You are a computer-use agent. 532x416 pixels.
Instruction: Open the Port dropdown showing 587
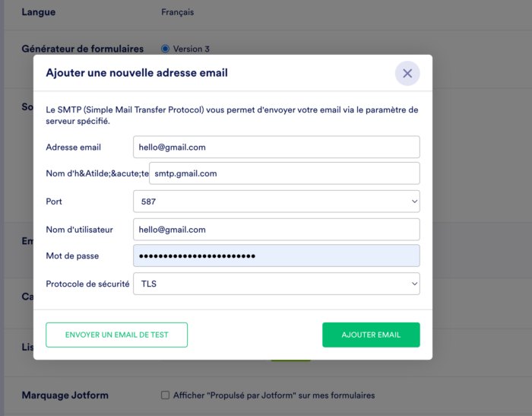[276, 202]
